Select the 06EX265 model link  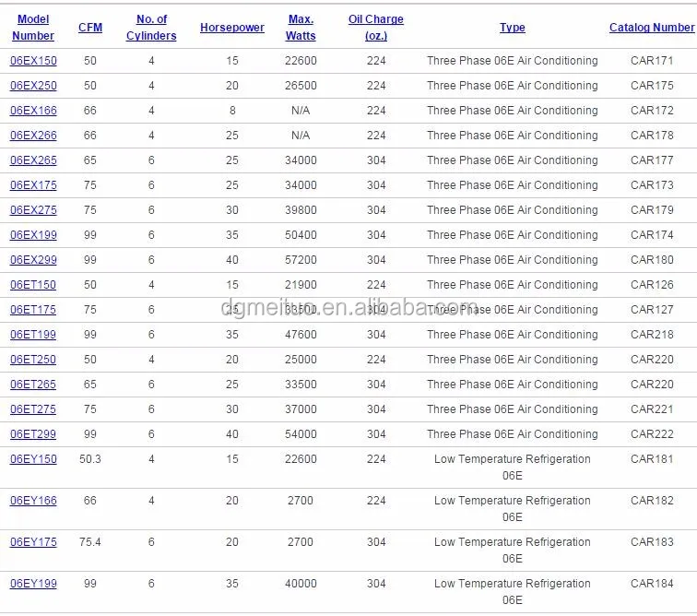tap(33, 160)
